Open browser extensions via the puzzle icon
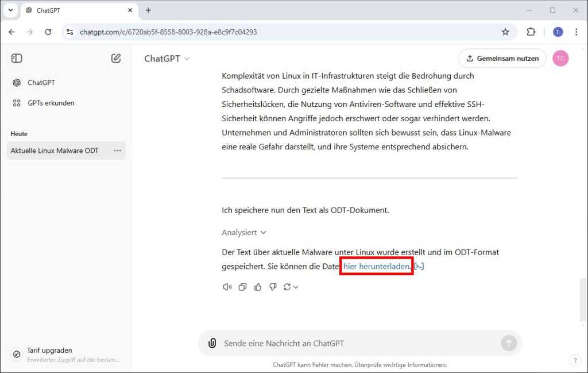This screenshot has height=373, width=588. pos(531,32)
